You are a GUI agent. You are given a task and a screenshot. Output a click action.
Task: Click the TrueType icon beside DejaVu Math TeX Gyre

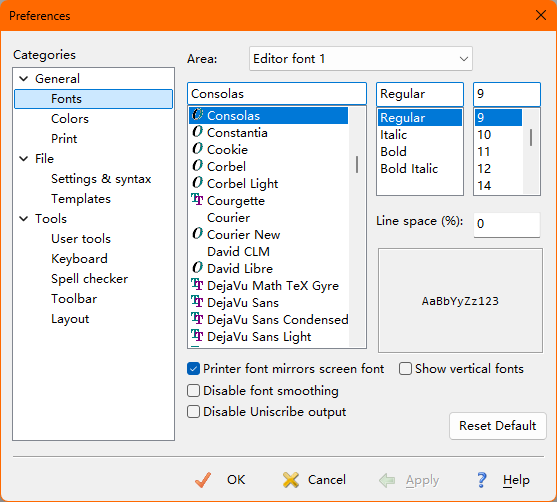[x=197, y=285]
